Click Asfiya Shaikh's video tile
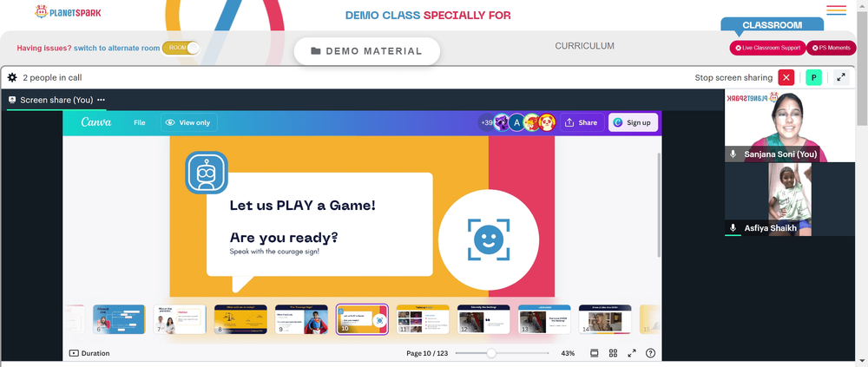868x367 pixels. [x=789, y=200]
